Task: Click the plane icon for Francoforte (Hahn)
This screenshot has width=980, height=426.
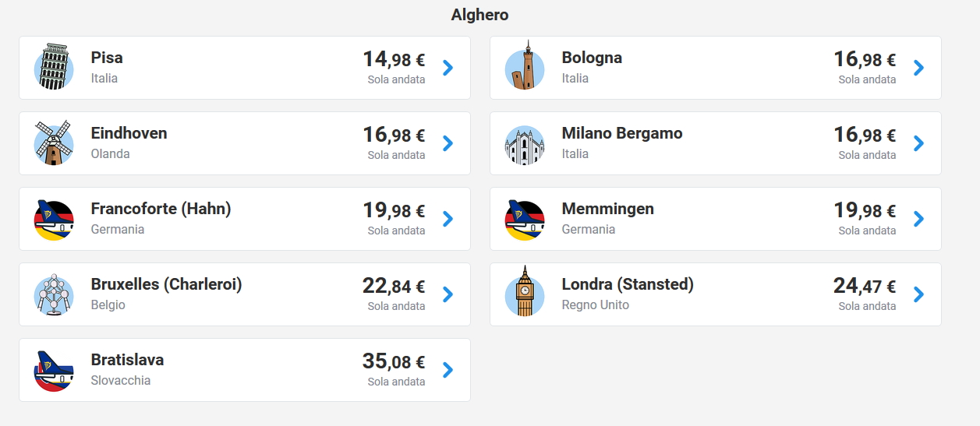Action: (x=54, y=220)
